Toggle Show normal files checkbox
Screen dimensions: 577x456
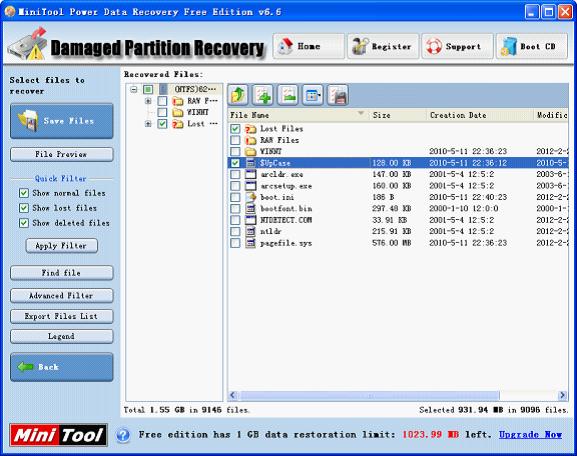(24, 193)
